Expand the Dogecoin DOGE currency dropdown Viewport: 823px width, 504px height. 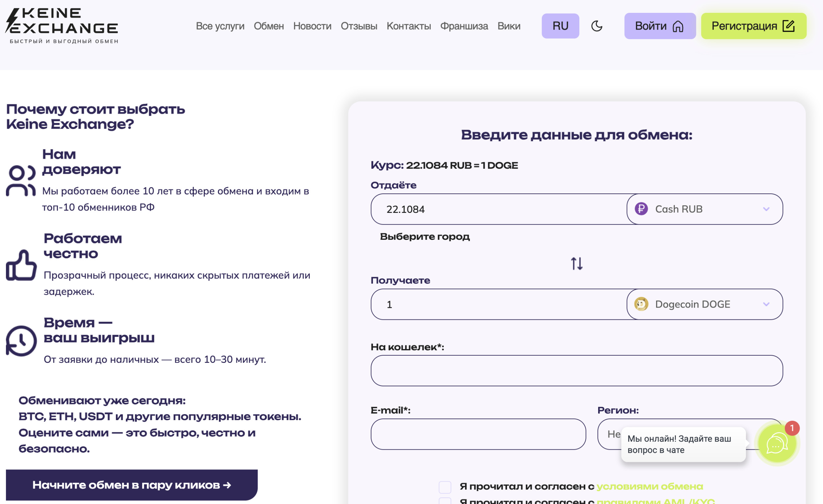(766, 304)
